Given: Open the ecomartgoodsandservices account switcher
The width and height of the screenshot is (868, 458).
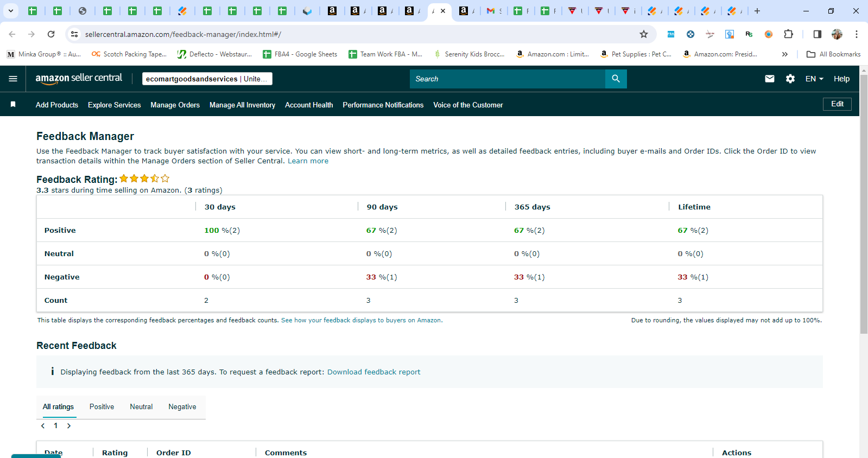Looking at the screenshot, I should pos(207,79).
